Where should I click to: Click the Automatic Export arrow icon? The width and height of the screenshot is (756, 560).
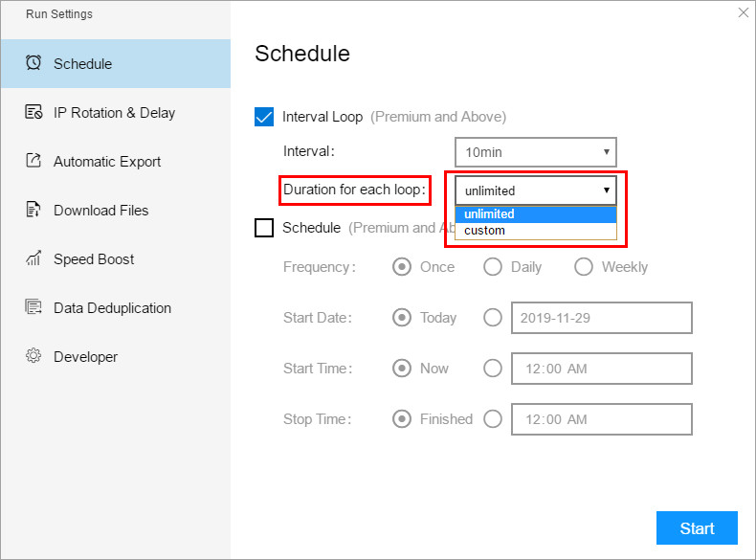pos(33,160)
